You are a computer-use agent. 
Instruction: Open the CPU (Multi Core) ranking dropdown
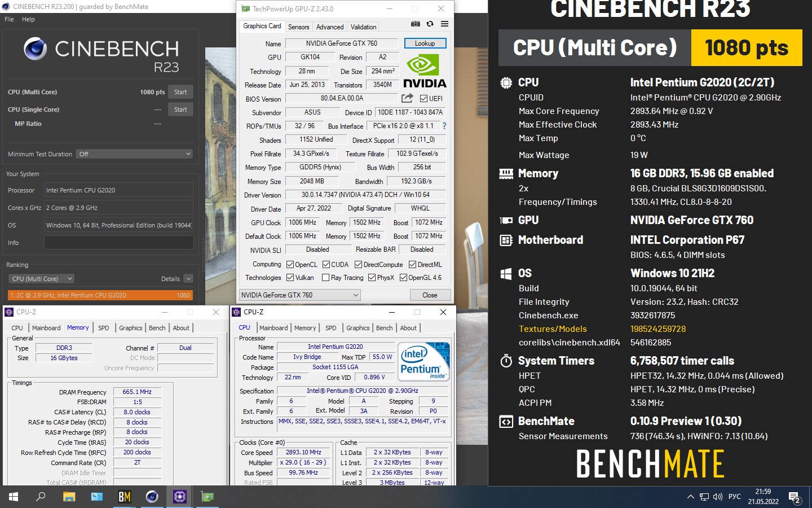[x=41, y=279]
